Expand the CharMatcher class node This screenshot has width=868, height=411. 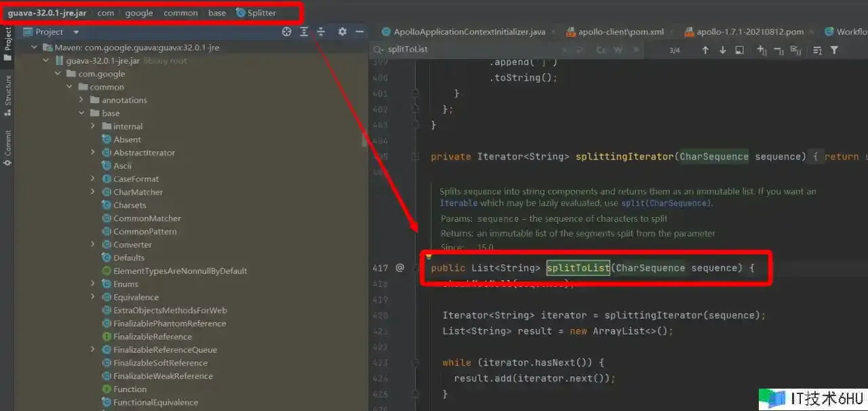[93, 192]
